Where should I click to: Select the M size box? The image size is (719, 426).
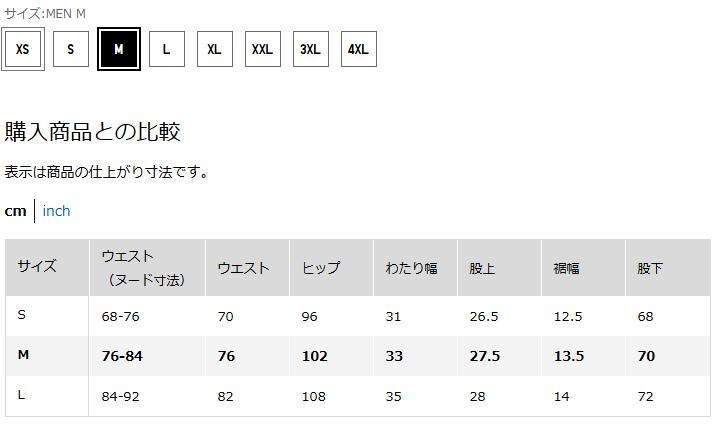pos(119,49)
